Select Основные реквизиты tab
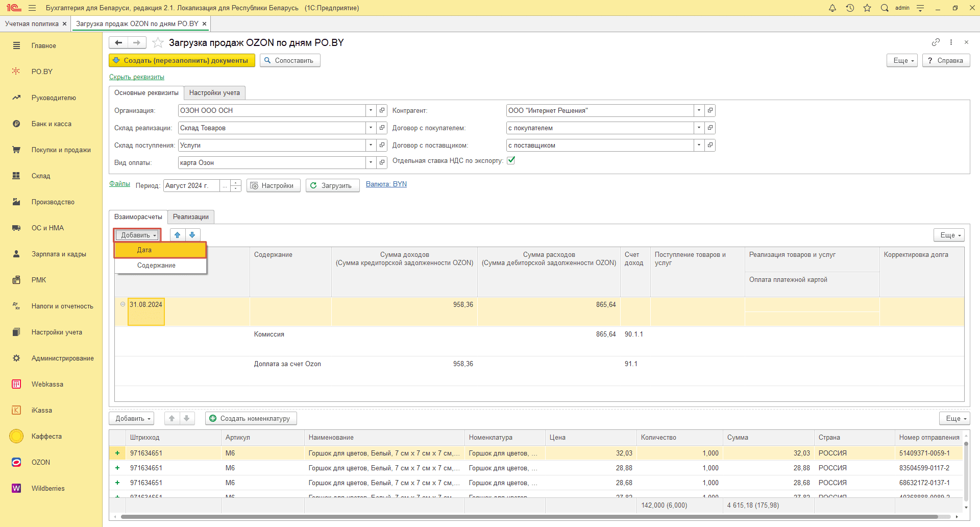 tap(146, 92)
